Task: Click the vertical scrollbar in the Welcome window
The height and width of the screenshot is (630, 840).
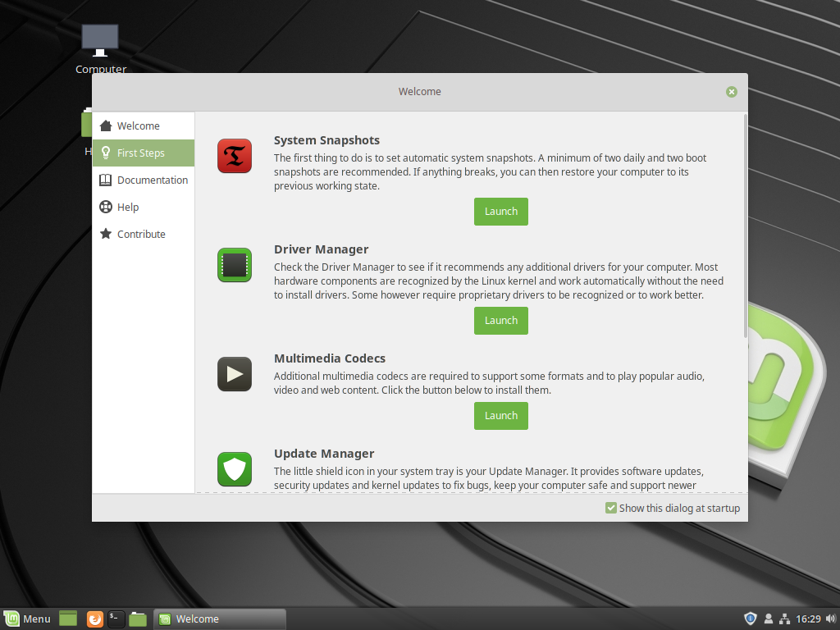Action: coord(745,226)
